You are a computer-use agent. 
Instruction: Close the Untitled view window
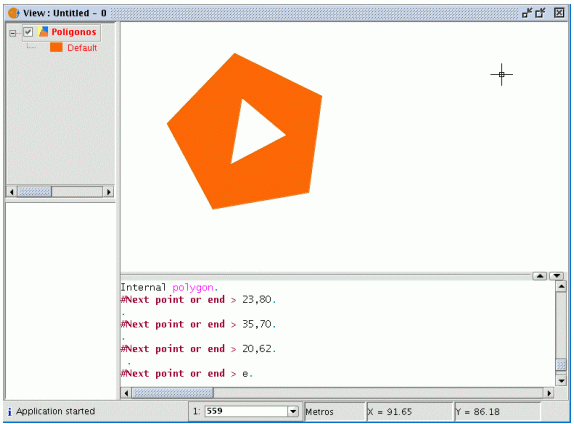(x=559, y=13)
